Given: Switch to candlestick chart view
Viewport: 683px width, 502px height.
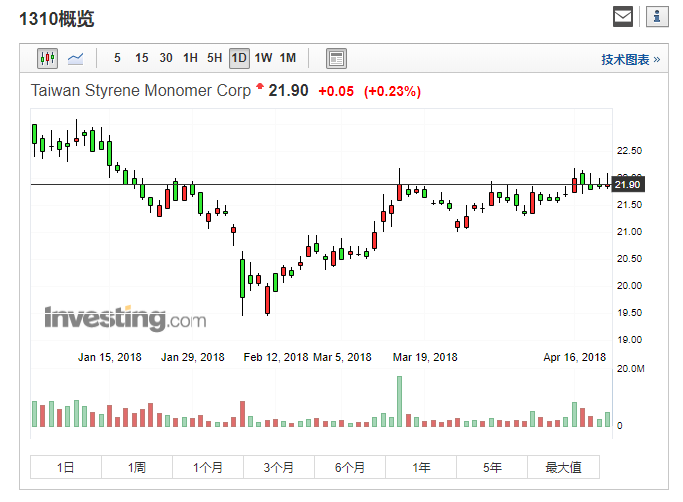Looking at the screenshot, I should click(47, 58).
